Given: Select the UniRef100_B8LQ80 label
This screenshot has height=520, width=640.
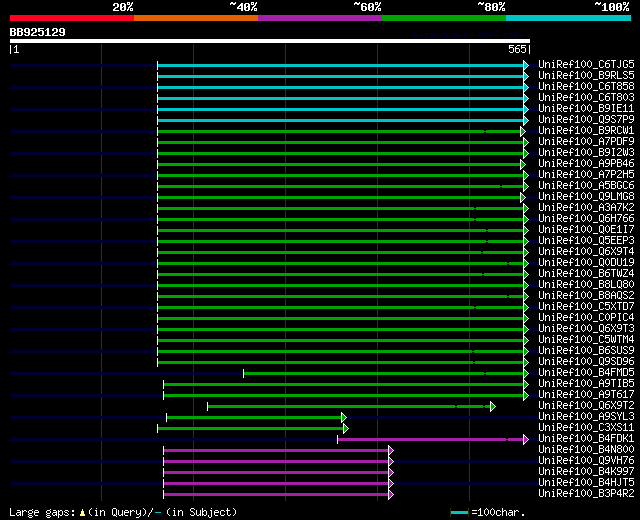Looking at the screenshot, I should pos(586,285).
